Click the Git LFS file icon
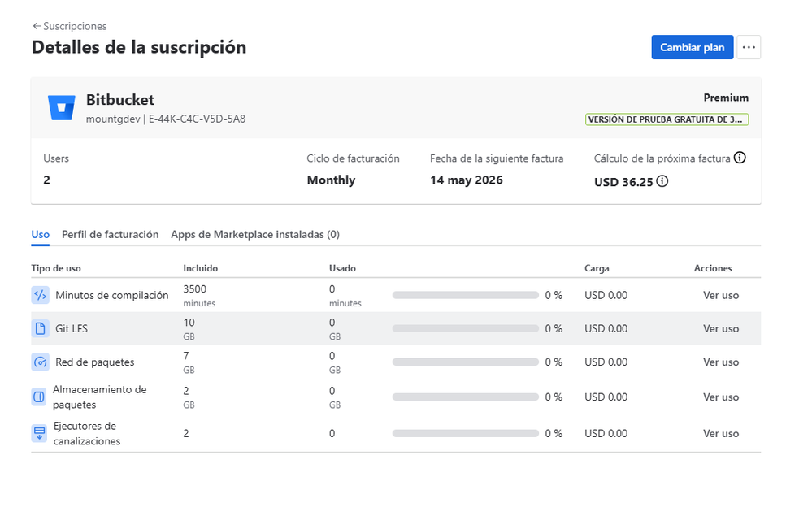 pyautogui.click(x=40, y=328)
